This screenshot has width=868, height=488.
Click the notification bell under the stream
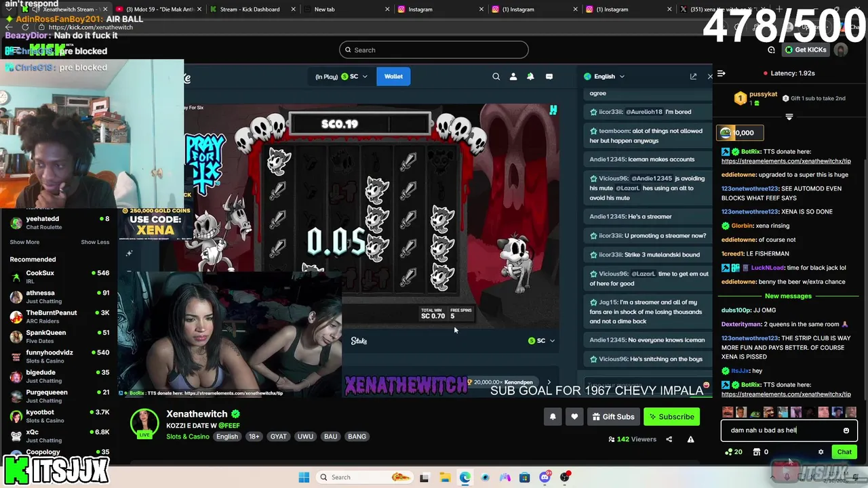pos(553,417)
